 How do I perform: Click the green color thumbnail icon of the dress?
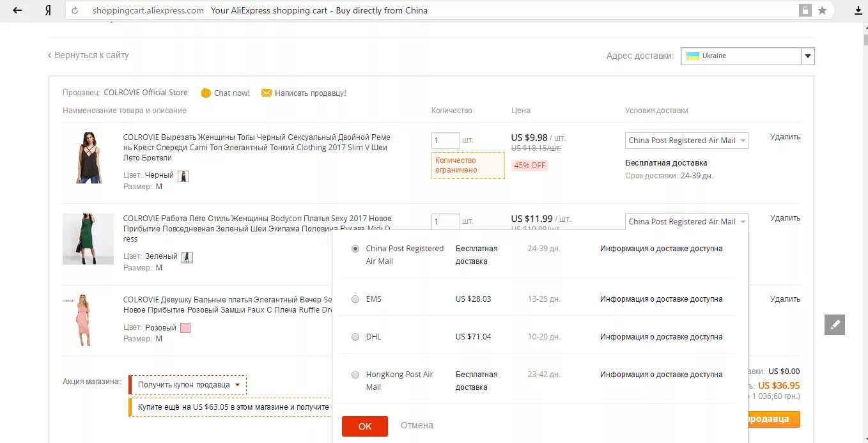click(x=187, y=257)
